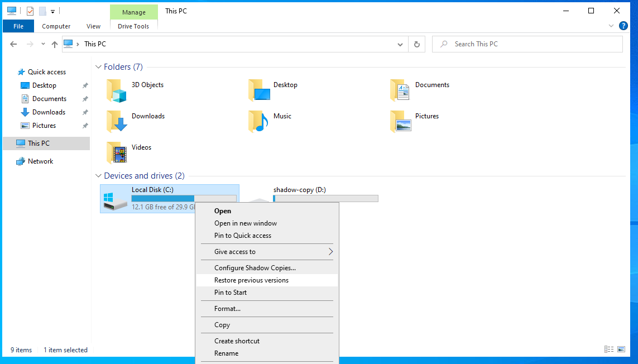Viewport: 638px width, 364px height.
Task: Click the search magnifier icon
Action: (x=444, y=44)
